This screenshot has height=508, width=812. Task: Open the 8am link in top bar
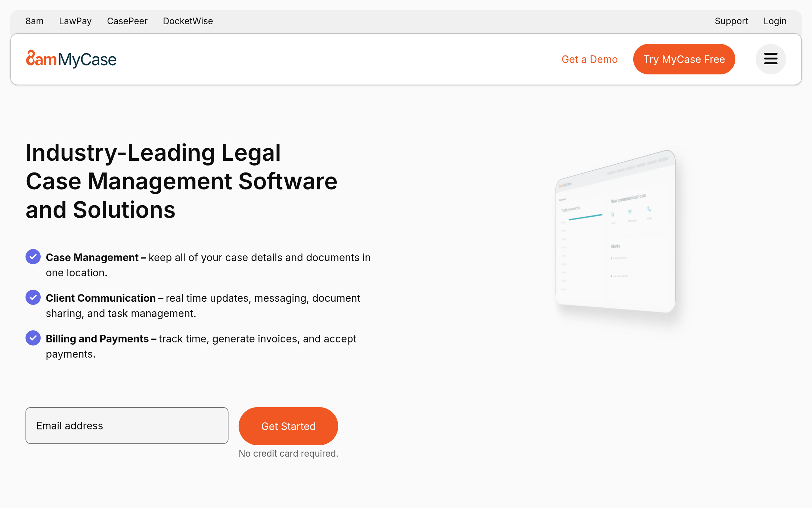(x=34, y=21)
